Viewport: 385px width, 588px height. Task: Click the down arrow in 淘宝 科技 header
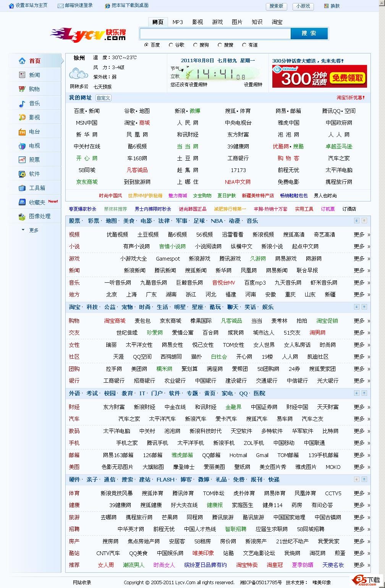(x=356, y=307)
